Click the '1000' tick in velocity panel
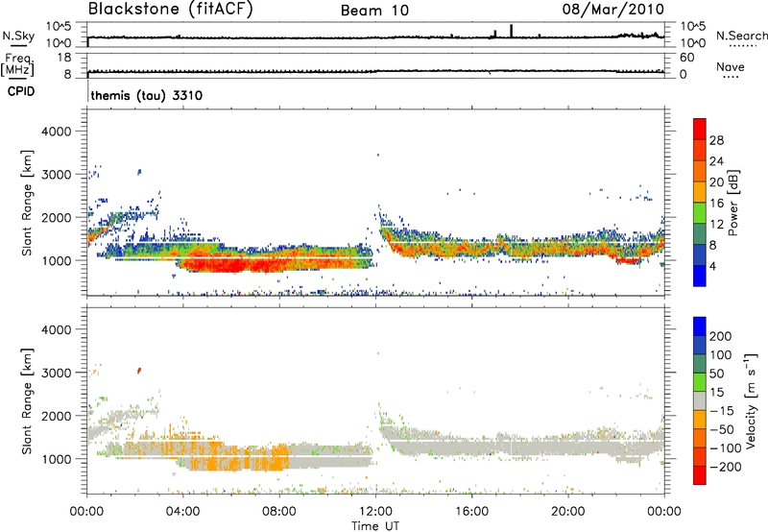768x532 pixels. point(56,459)
